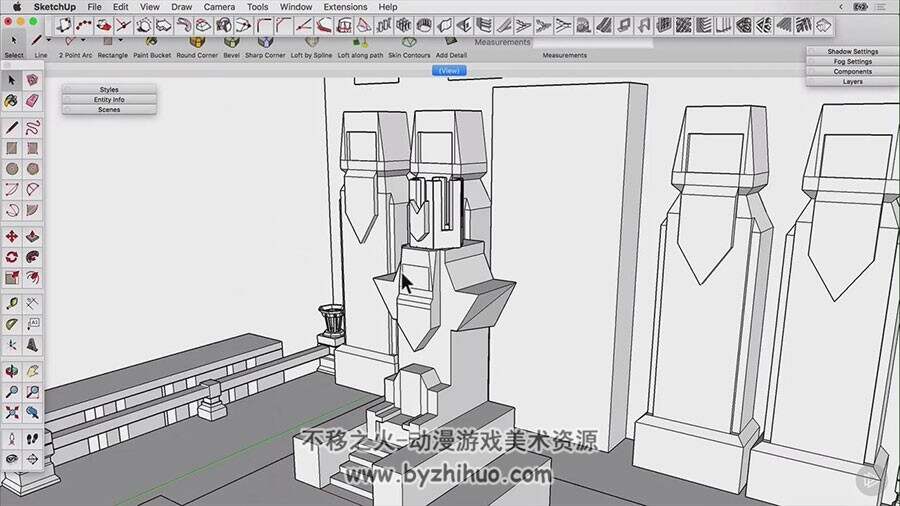Image resolution: width=900 pixels, height=506 pixels.
Task: Expand the Styles panel
Action: [109, 89]
